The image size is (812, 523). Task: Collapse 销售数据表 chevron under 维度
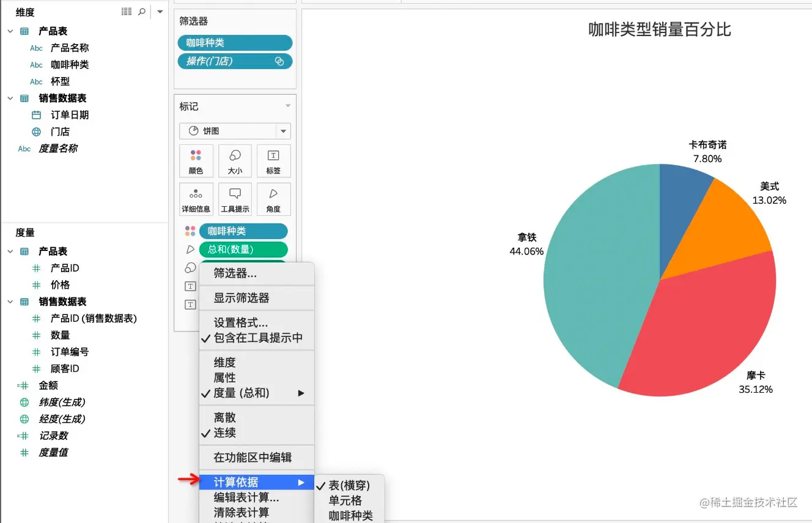coord(10,98)
